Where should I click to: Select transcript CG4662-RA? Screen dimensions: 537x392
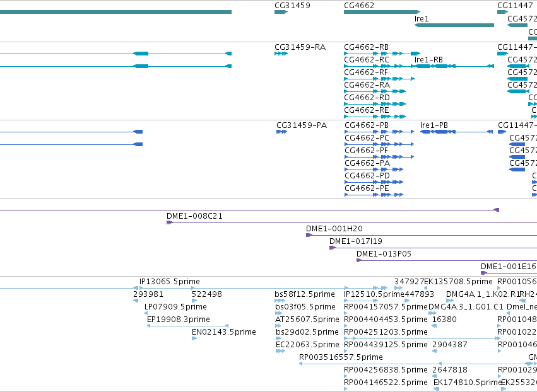pyautogui.click(x=367, y=85)
